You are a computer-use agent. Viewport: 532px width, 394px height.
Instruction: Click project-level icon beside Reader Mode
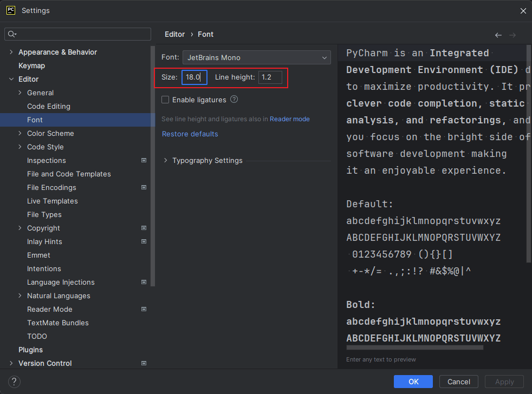(144, 310)
